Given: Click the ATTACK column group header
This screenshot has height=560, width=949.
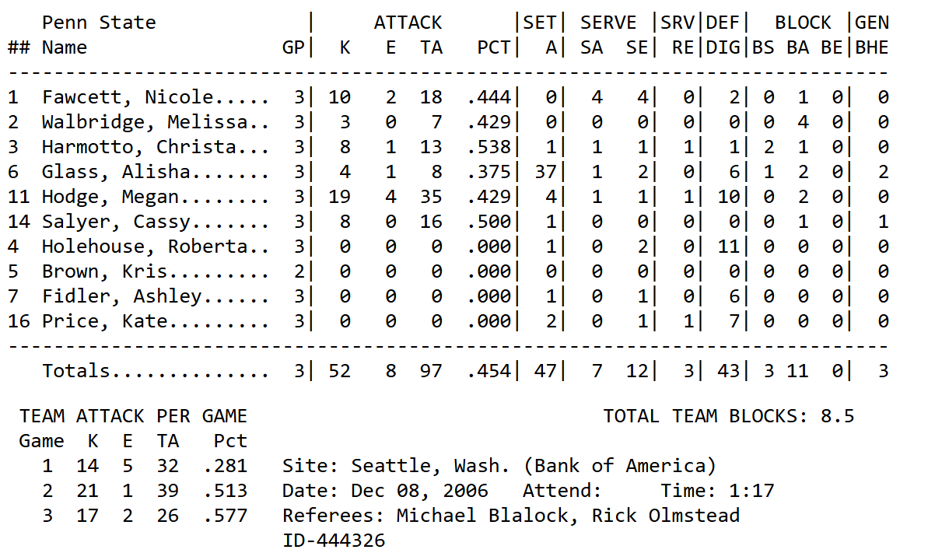Looking at the screenshot, I should point(408,23).
